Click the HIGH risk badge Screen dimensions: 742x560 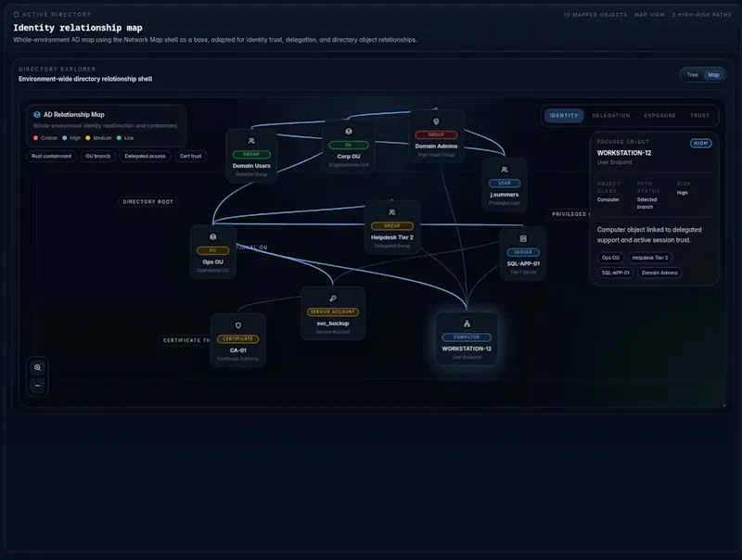[700, 144]
